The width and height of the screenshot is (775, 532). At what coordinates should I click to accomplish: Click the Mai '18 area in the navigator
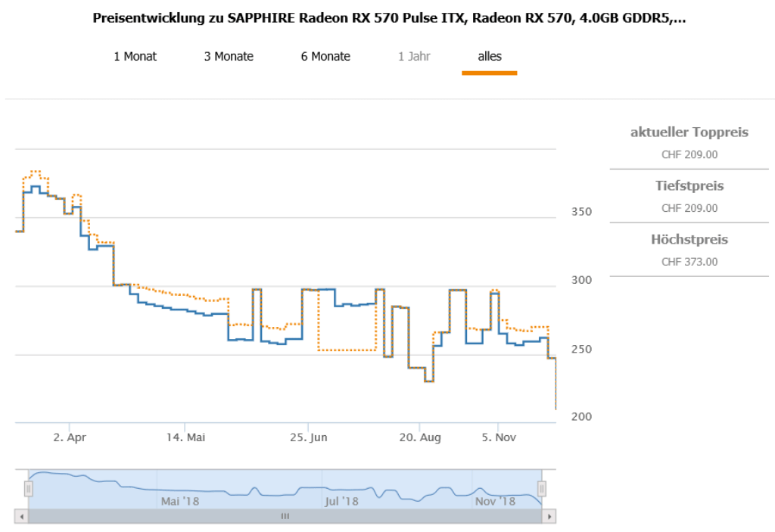180,501
